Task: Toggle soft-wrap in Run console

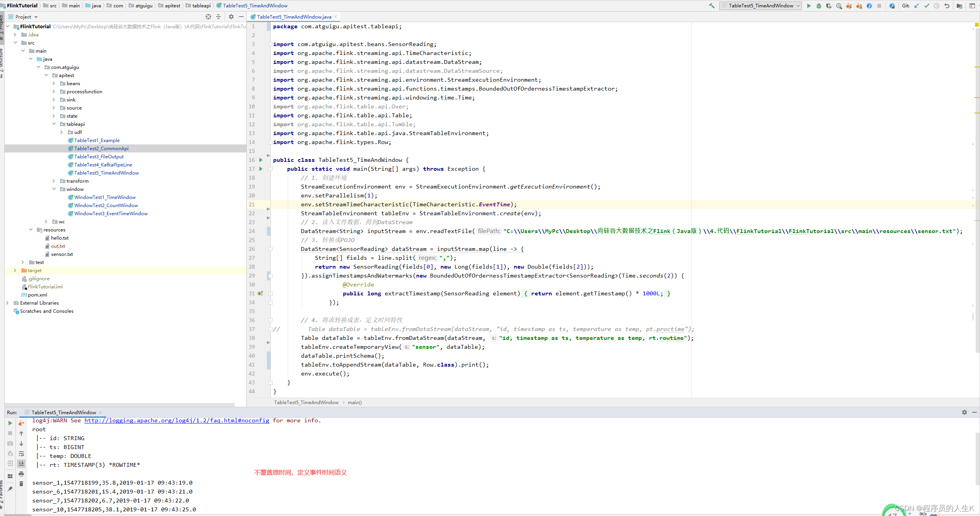Action: [x=21, y=454]
